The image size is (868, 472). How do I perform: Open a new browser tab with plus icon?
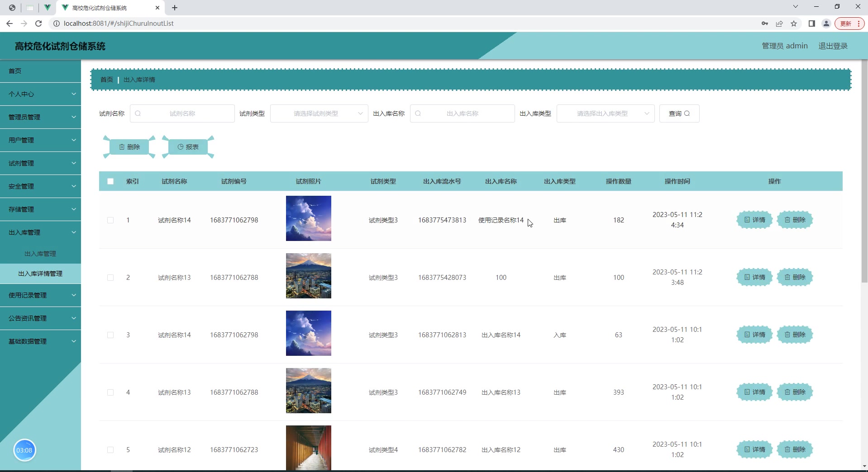pos(175,8)
